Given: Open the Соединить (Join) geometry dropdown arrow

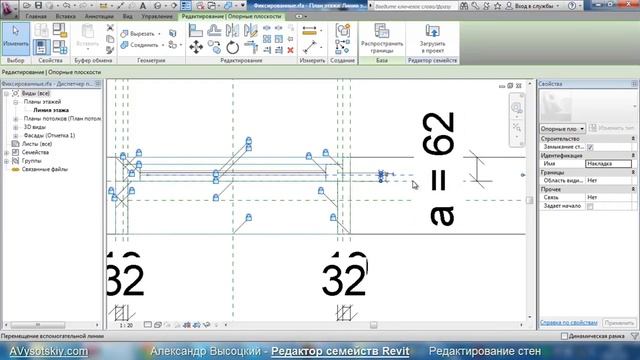Looking at the screenshot, I should (x=162, y=45).
